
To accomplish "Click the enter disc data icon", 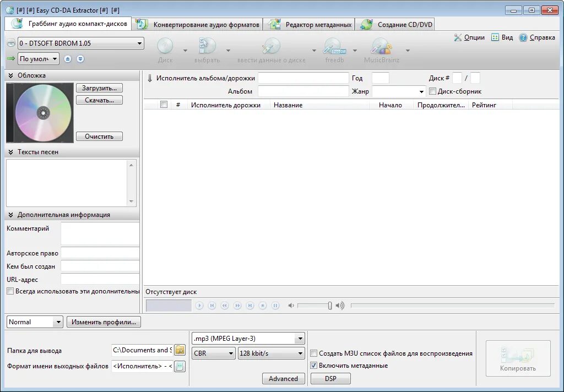I will click(x=271, y=47).
